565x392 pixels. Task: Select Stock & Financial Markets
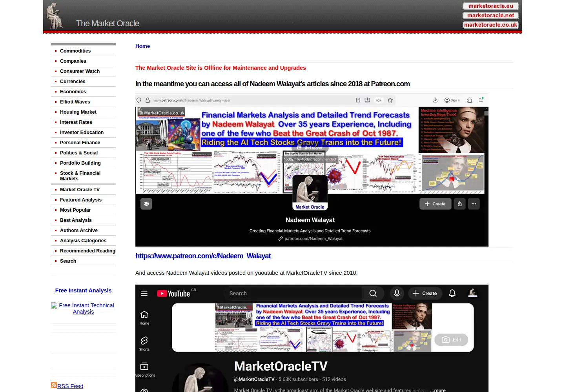tap(80, 176)
